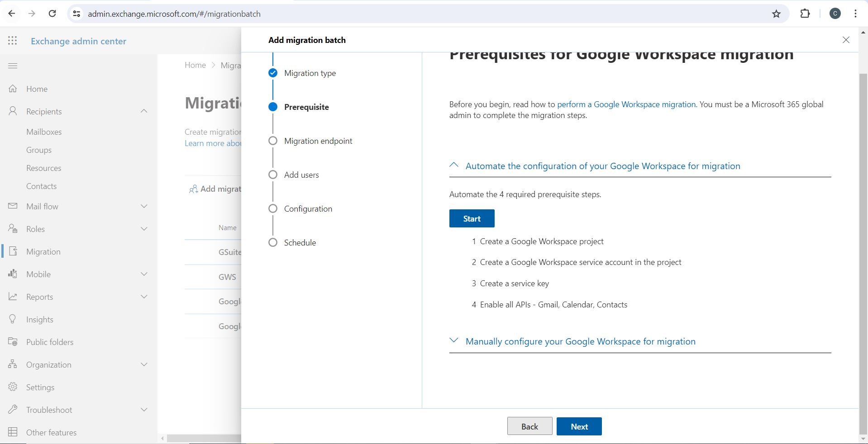Select the Schedule step circle
The image size is (868, 444).
273,242
